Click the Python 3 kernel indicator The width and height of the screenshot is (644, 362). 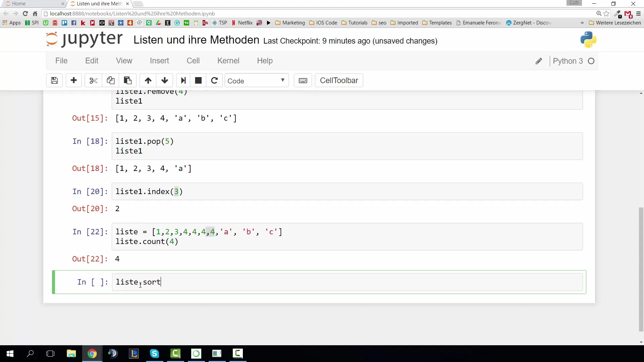tap(574, 61)
